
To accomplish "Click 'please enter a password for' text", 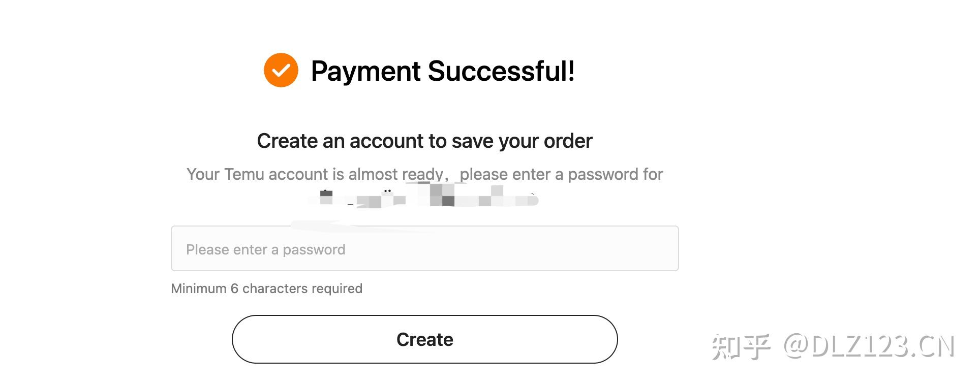I will 561,175.
